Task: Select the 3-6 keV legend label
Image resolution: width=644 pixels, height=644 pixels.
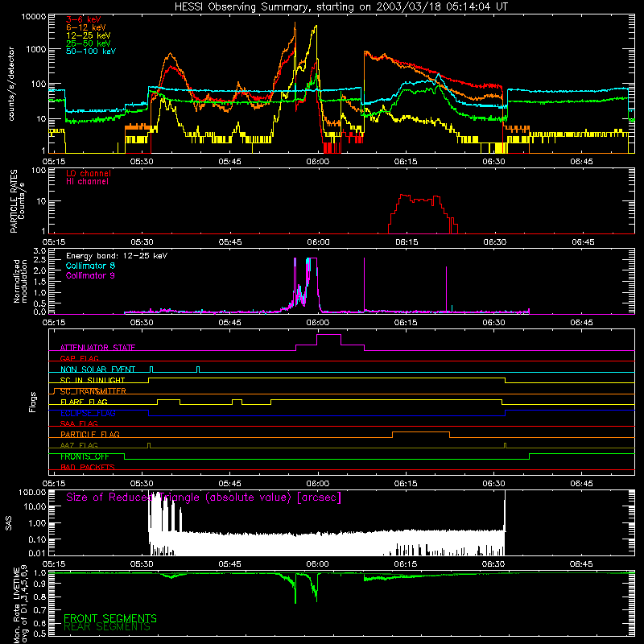Action: coord(84,19)
